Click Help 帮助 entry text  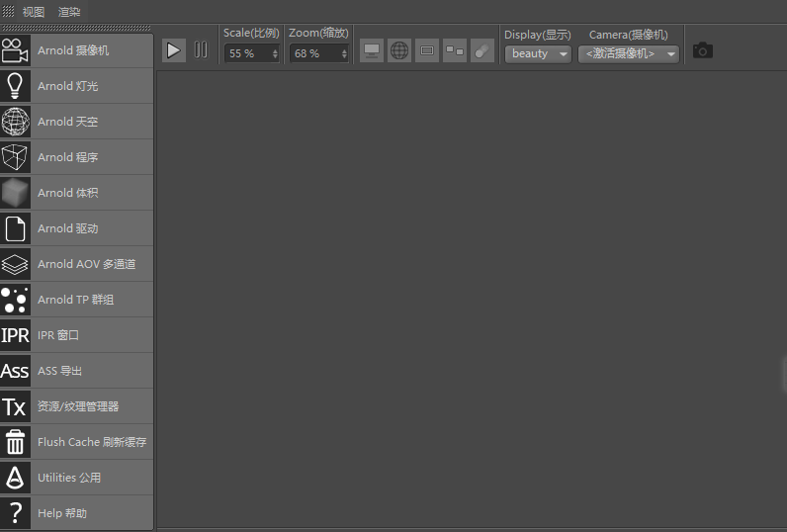[62, 513]
